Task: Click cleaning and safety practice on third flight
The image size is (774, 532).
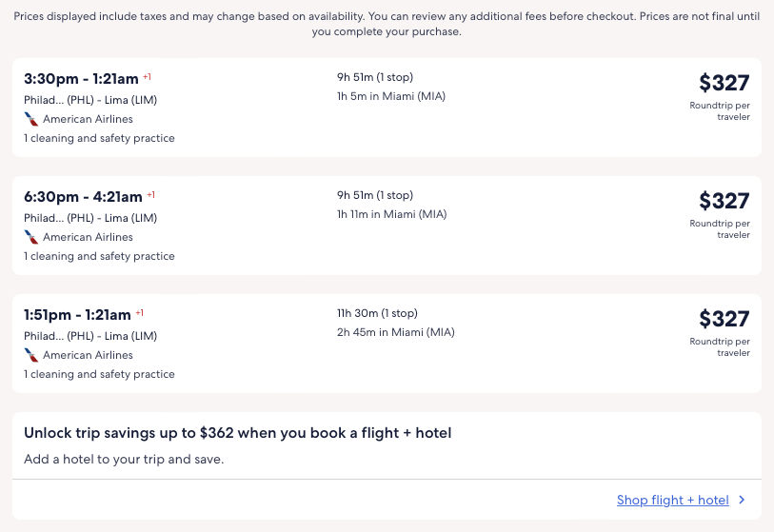Action: (99, 374)
